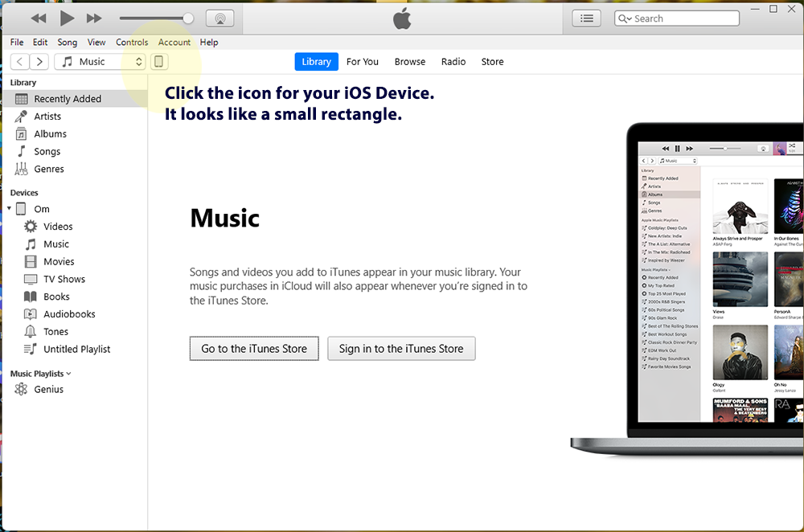Click the Books open-book icon
Viewport: 804px width, 532px height.
31,297
